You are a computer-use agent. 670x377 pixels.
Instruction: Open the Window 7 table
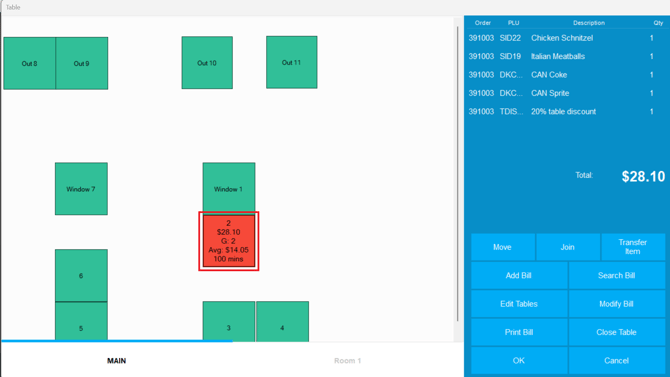(x=81, y=188)
